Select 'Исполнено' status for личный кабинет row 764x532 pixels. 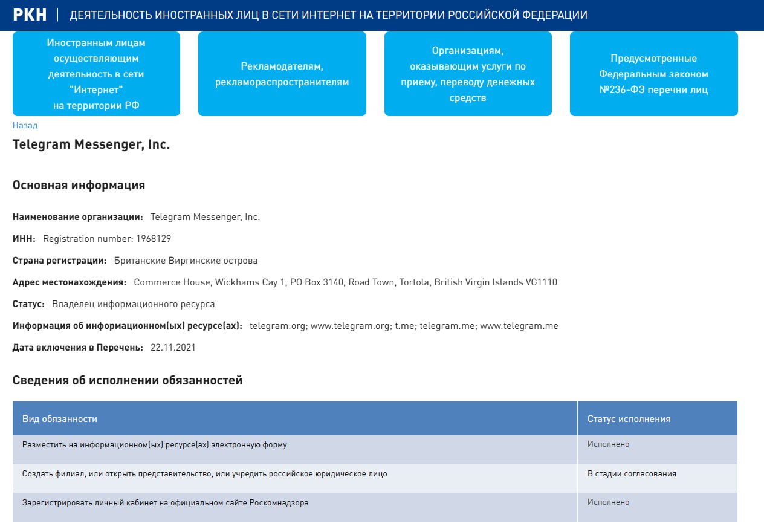click(658, 508)
